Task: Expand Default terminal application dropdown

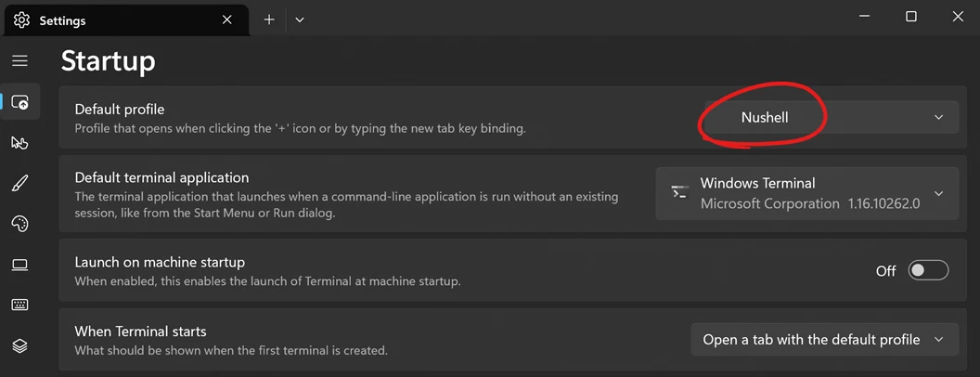Action: click(806, 193)
